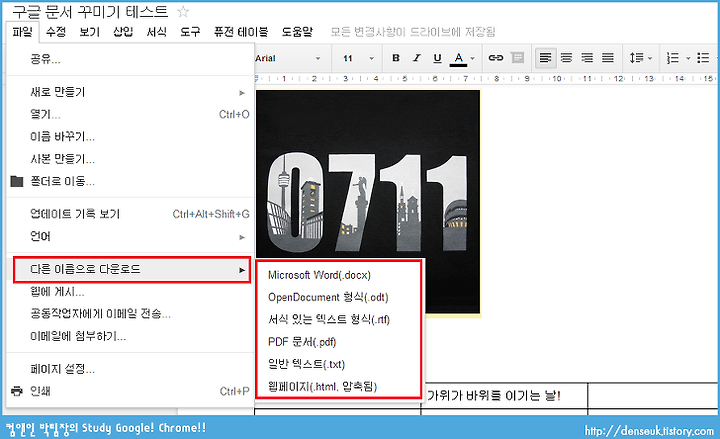Open the 서식 menu
Image resolution: width=720 pixels, height=439 pixels.
157,32
